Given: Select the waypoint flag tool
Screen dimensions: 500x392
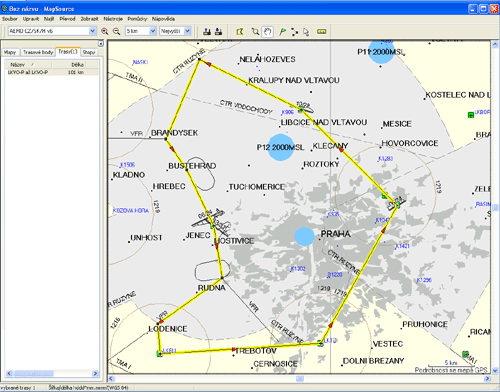Looking at the screenshot, I should click(x=282, y=31).
